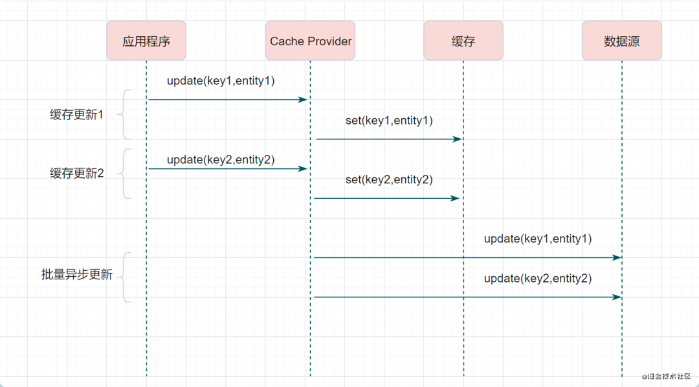Click the 缓存更新2 label
Viewport: 699px width, 387px height.
pyautogui.click(x=77, y=173)
